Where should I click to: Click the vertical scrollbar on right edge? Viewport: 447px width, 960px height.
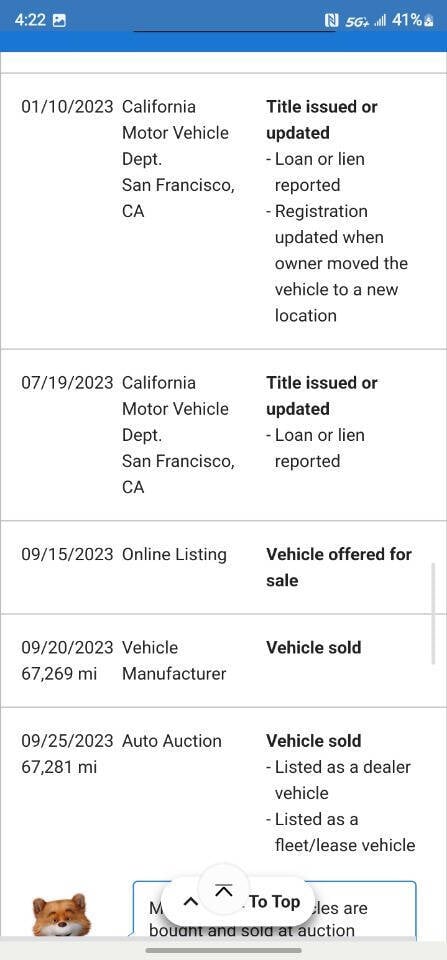pyautogui.click(x=434, y=613)
